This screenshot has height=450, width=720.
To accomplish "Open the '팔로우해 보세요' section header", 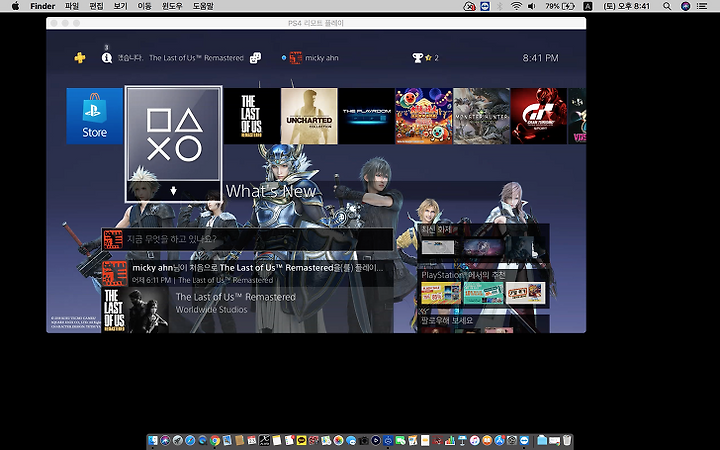I will click(x=447, y=320).
